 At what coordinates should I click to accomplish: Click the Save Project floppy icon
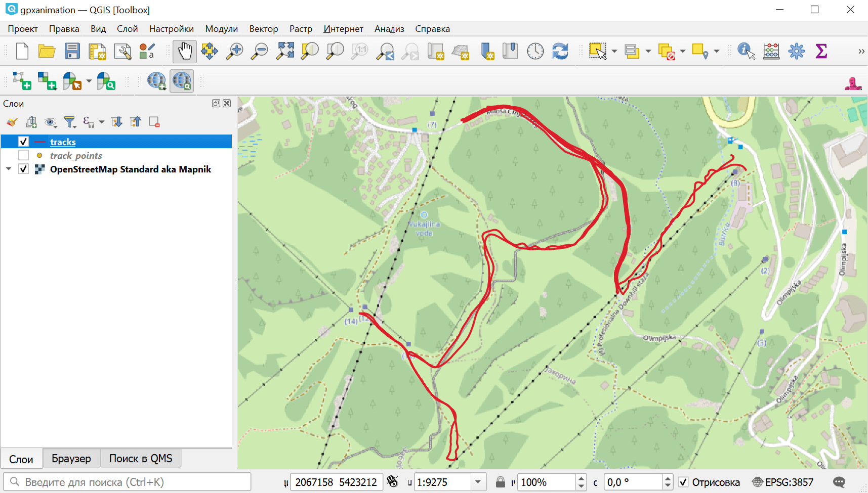tap(72, 52)
